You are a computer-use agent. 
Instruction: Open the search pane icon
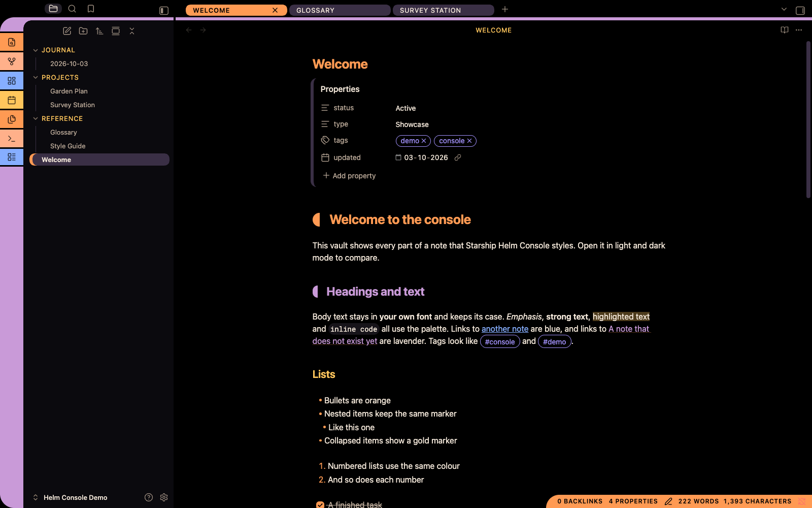click(x=72, y=9)
